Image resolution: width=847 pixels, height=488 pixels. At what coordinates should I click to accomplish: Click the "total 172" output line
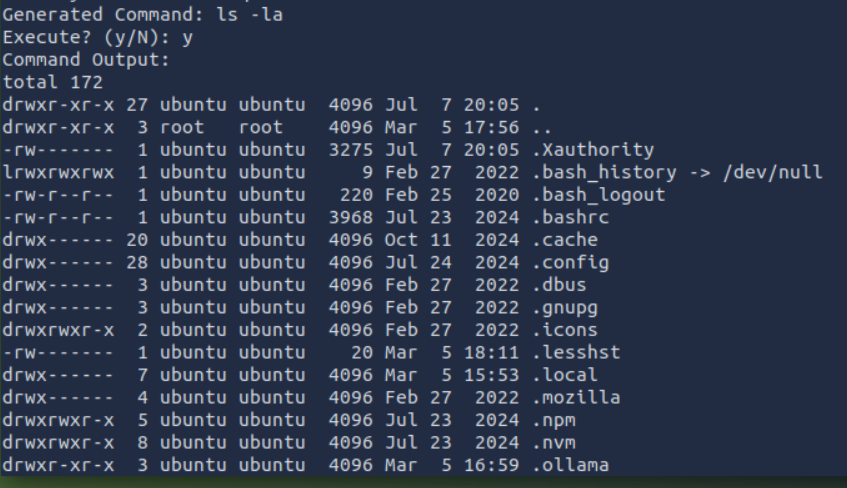pos(53,83)
